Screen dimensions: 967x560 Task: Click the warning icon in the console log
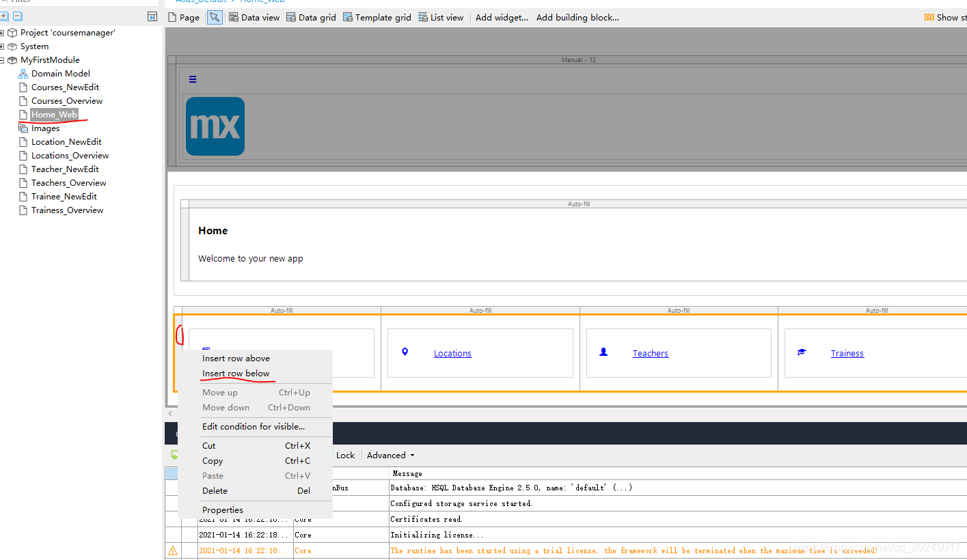[x=173, y=550]
